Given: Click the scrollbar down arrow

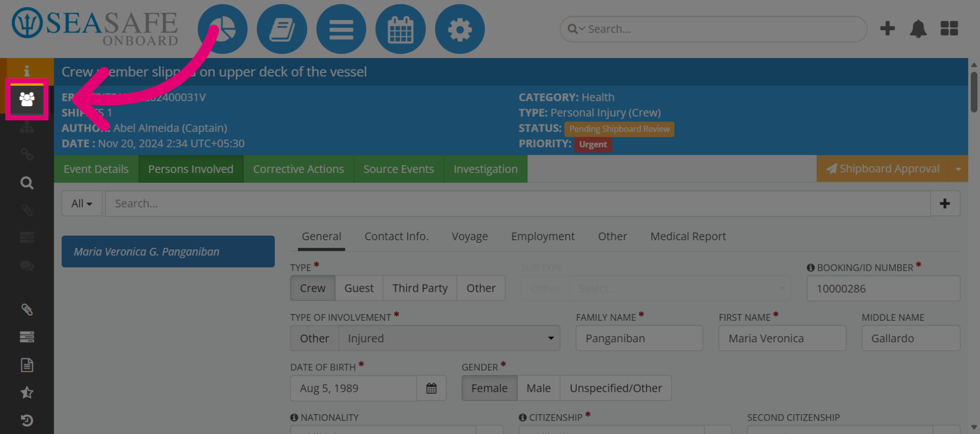Looking at the screenshot, I should click(x=974, y=427).
